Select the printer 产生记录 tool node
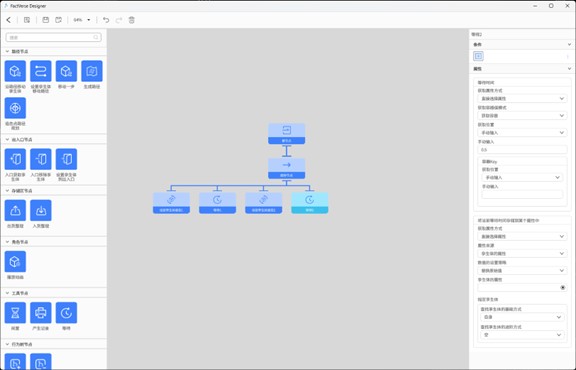Screen dimensions: 576x370 point(41,313)
